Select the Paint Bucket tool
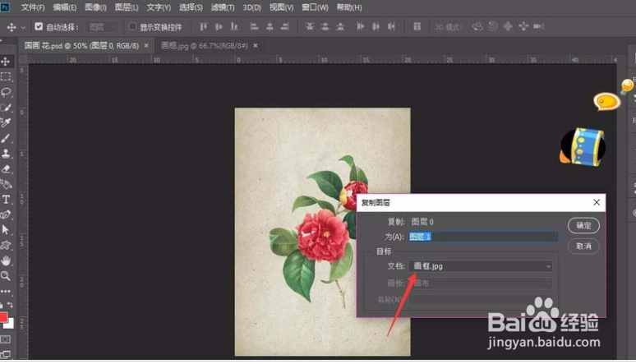 (6, 184)
